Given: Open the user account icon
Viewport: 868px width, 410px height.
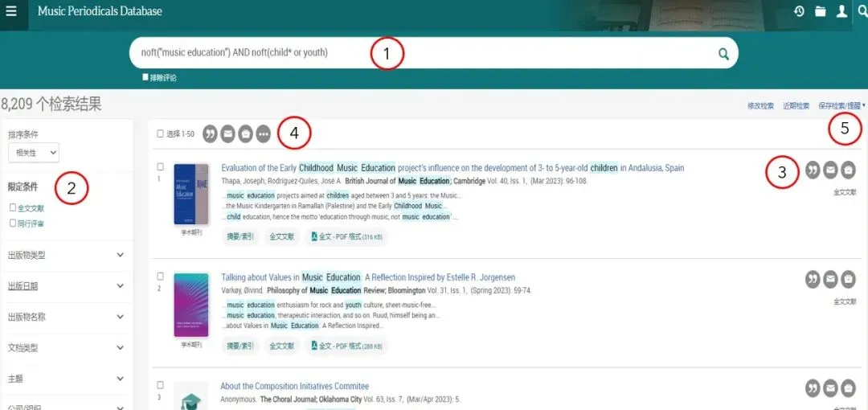Looking at the screenshot, I should click(x=841, y=11).
